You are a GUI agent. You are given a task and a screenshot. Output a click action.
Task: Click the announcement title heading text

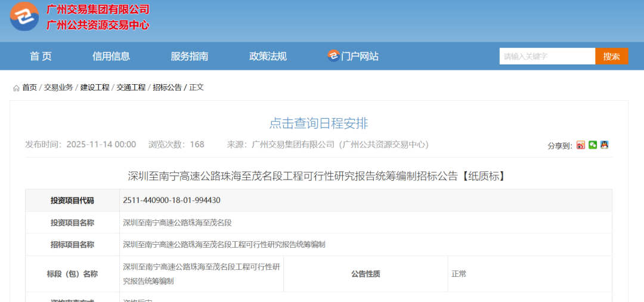pyautogui.click(x=318, y=176)
